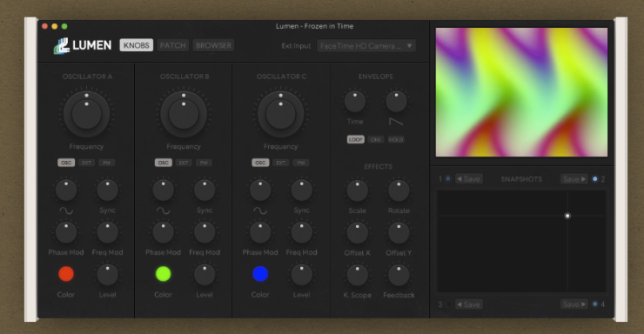The width and height of the screenshot is (644, 334).
Task: Click the Envelope Time knob
Action: (x=355, y=102)
